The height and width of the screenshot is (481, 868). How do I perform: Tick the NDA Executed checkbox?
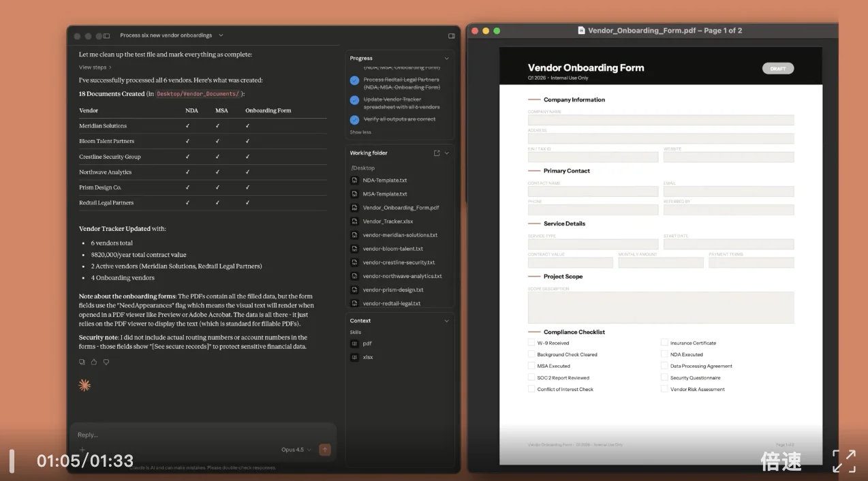pyautogui.click(x=664, y=354)
